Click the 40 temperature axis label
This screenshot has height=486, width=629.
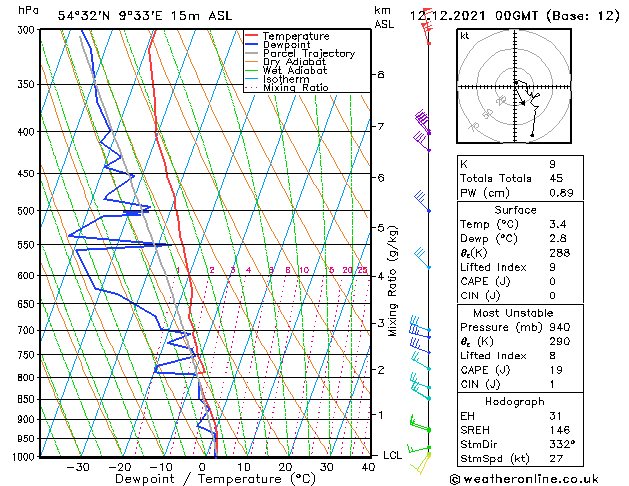[x=368, y=467]
